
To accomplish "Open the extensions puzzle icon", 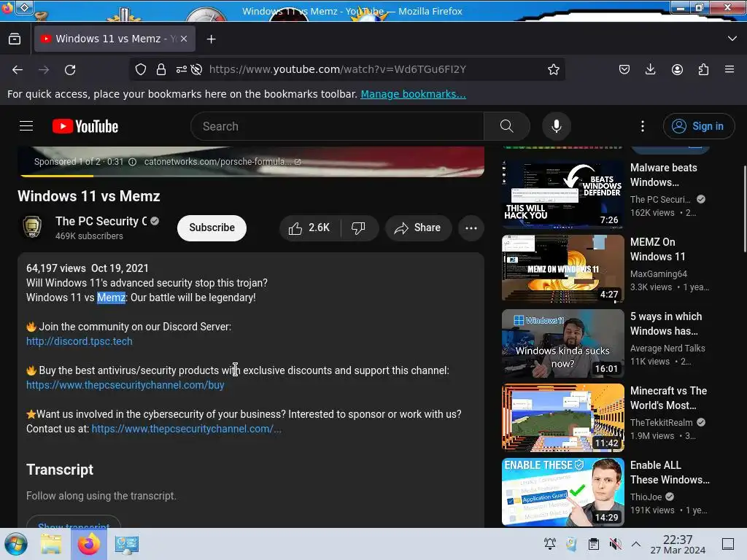I will (x=703, y=69).
